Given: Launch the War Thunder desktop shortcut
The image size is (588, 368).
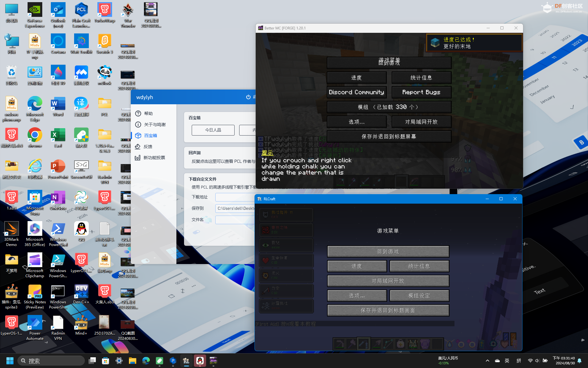Looking at the screenshot, I should (x=128, y=15).
